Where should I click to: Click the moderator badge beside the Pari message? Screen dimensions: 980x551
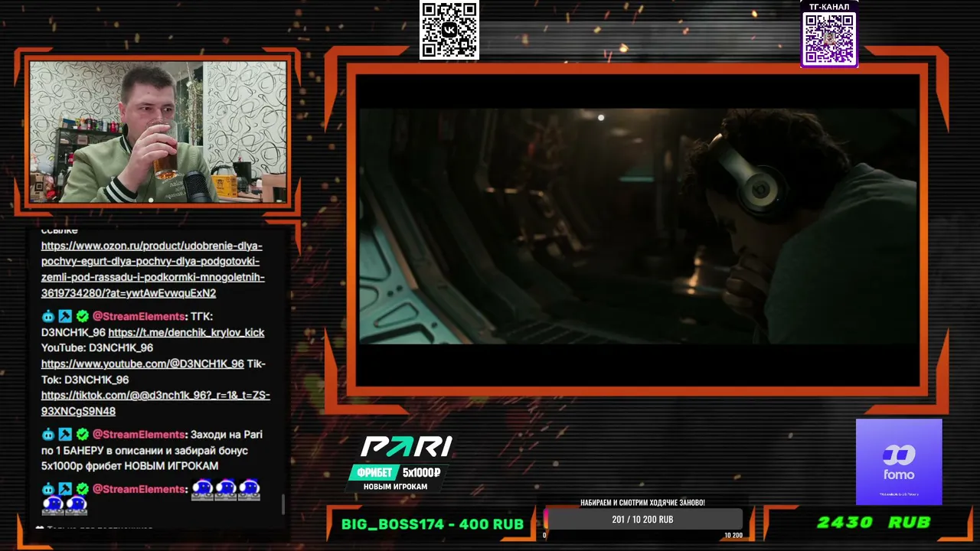coord(65,434)
